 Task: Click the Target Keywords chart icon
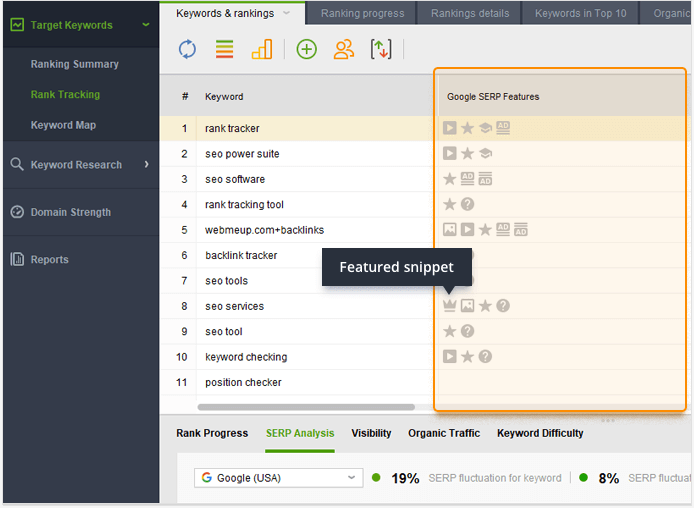[17, 25]
